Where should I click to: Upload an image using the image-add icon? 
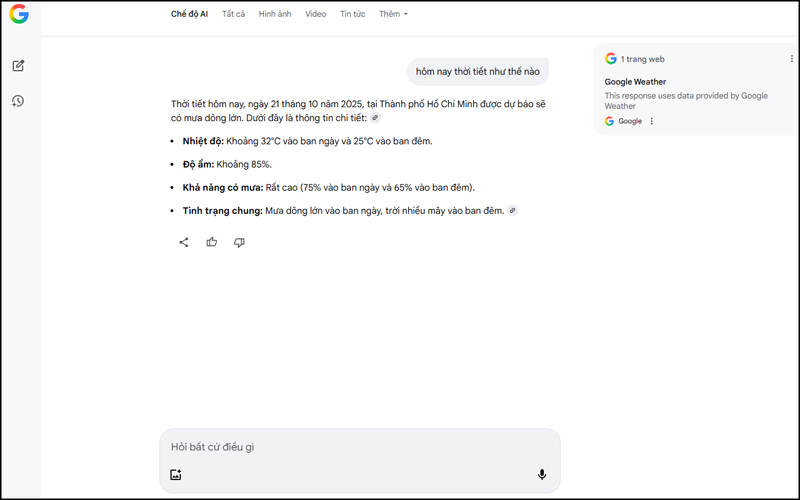pos(176,475)
